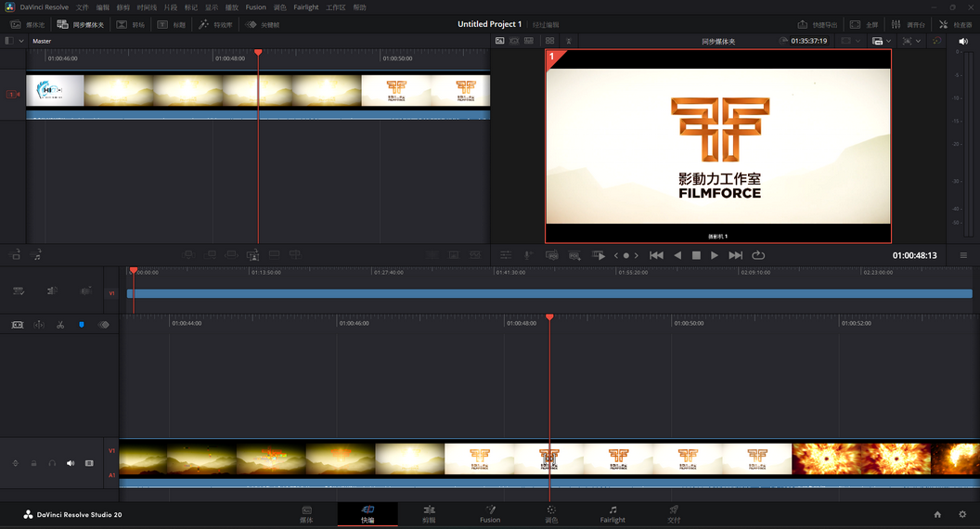980x529 pixels.
Task: Click the blue clip bar in upper timeline
Action: pyautogui.click(x=549, y=293)
